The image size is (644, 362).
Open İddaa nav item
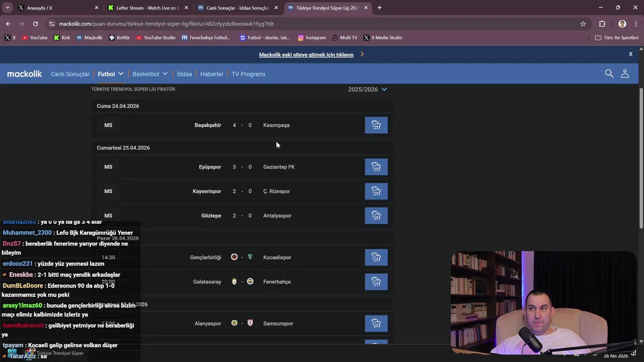tap(184, 74)
